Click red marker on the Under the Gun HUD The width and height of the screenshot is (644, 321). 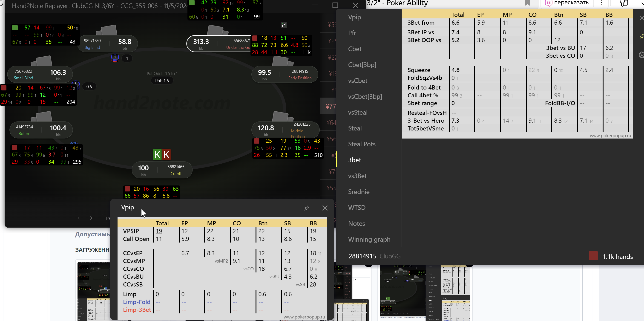click(x=255, y=38)
